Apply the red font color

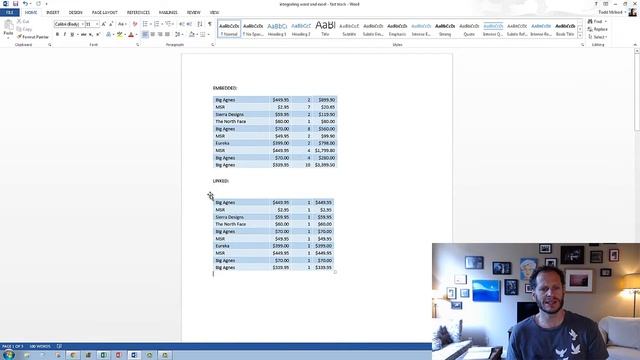[x=131, y=35]
